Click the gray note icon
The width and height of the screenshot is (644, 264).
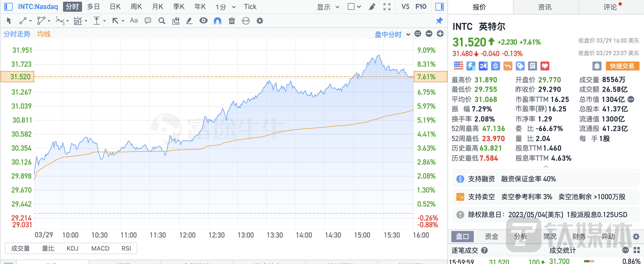[533, 66]
